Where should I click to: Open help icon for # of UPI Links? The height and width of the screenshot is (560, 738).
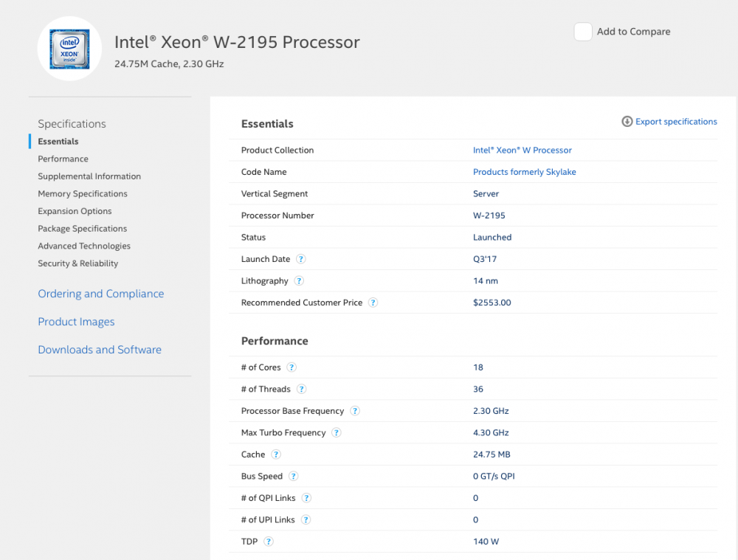click(x=306, y=519)
